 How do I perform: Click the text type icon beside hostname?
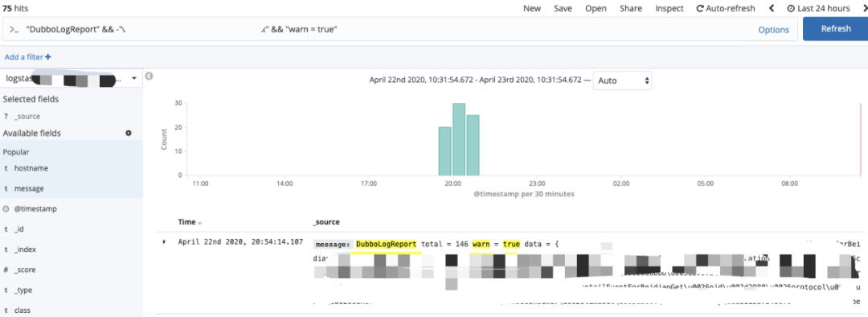[6, 168]
